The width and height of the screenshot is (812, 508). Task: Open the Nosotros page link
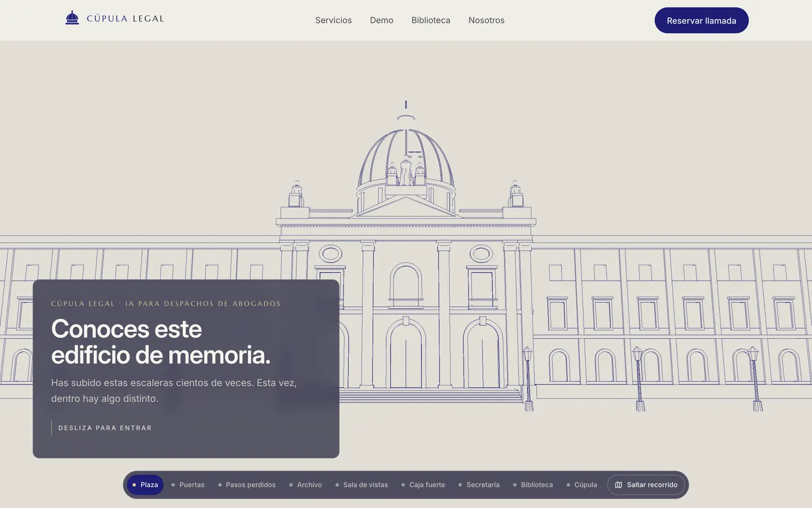click(x=487, y=20)
